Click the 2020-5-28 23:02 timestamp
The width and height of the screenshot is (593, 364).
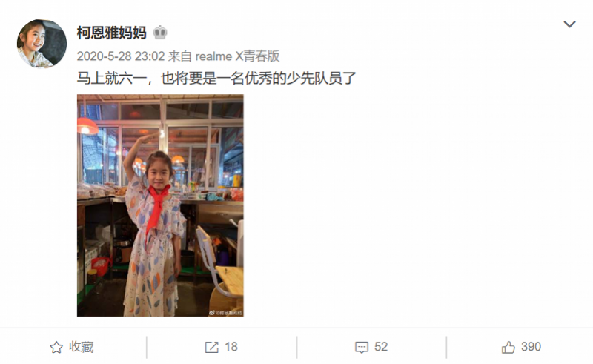[x=121, y=56]
